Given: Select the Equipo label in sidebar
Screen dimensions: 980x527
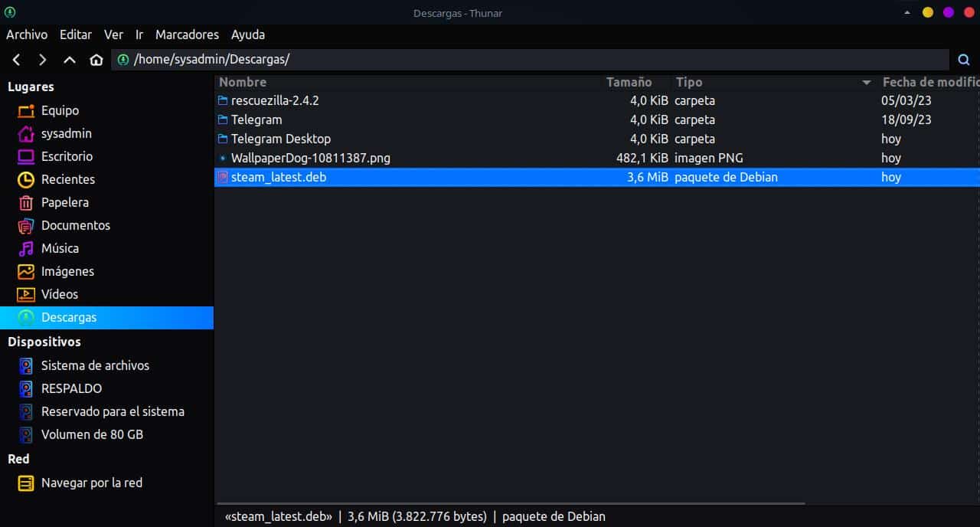Looking at the screenshot, I should (x=60, y=110).
